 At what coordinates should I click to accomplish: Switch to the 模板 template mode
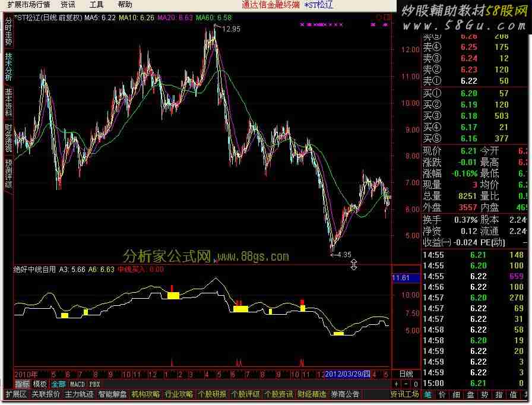point(40,384)
